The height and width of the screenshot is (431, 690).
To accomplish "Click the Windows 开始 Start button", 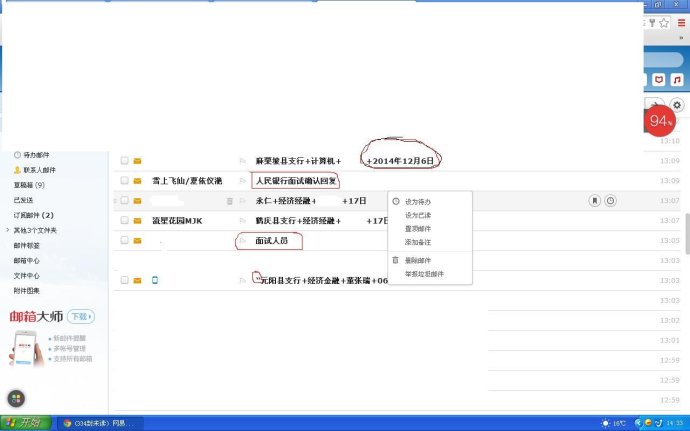I will (x=26, y=423).
